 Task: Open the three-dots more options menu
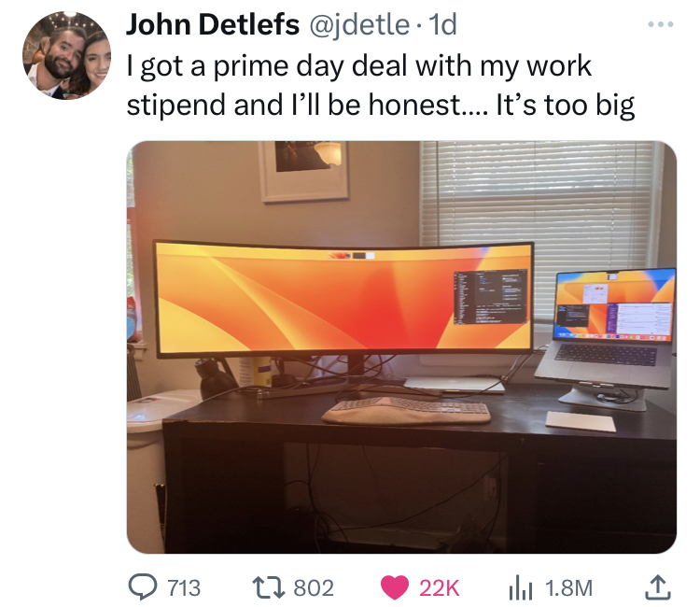[x=661, y=24]
